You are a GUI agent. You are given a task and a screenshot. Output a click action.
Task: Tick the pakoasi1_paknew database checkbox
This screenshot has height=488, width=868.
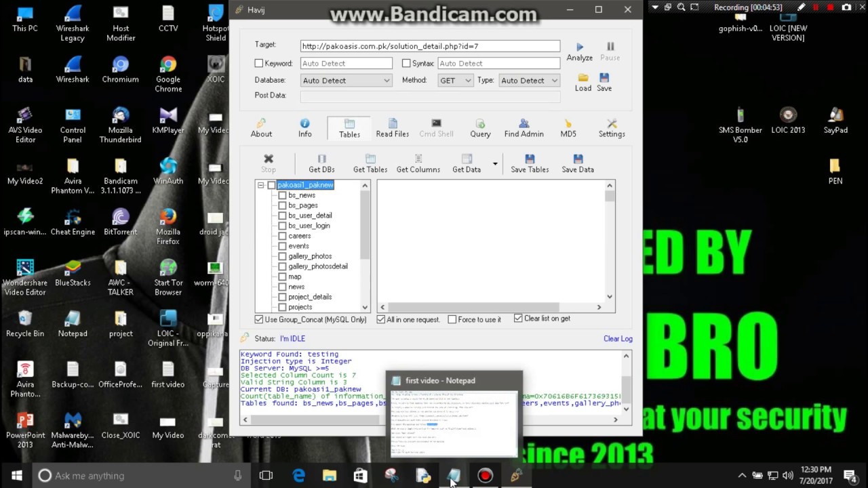[271, 185]
